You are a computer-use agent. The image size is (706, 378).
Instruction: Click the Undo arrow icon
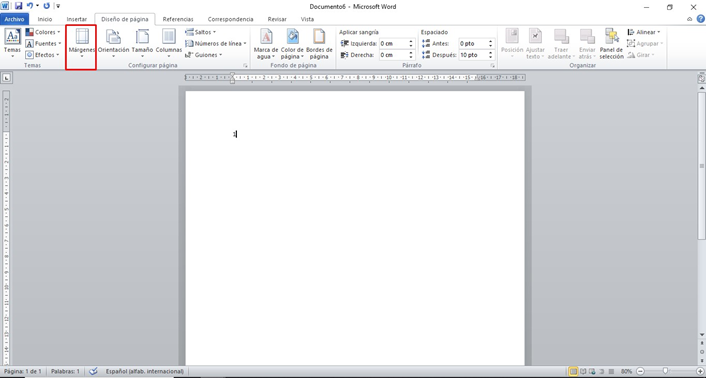click(x=30, y=6)
